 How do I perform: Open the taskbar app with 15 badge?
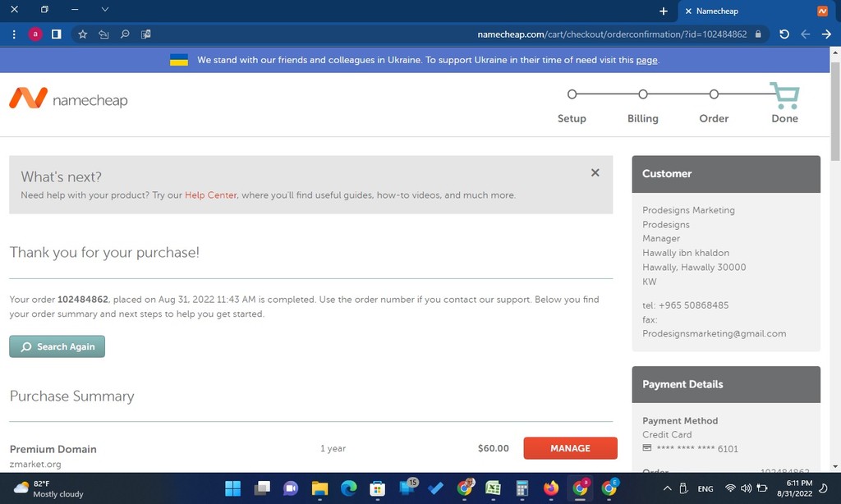(x=407, y=488)
